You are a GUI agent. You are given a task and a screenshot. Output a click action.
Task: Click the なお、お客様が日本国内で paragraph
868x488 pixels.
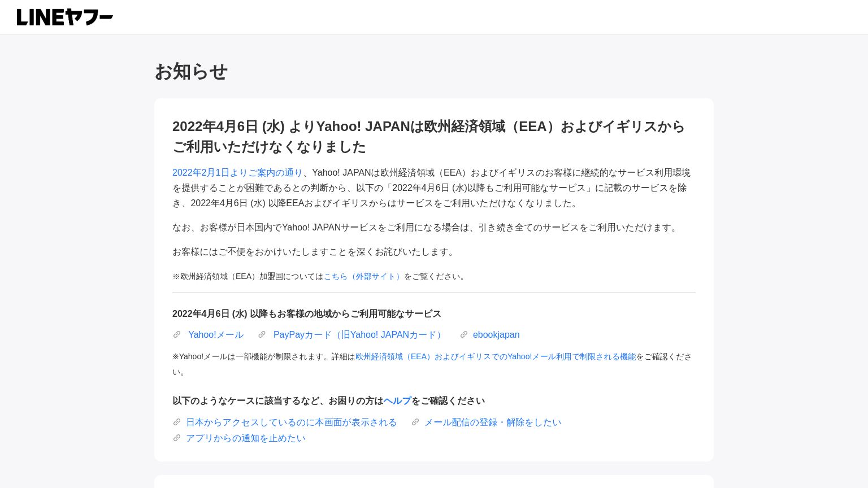click(x=426, y=228)
